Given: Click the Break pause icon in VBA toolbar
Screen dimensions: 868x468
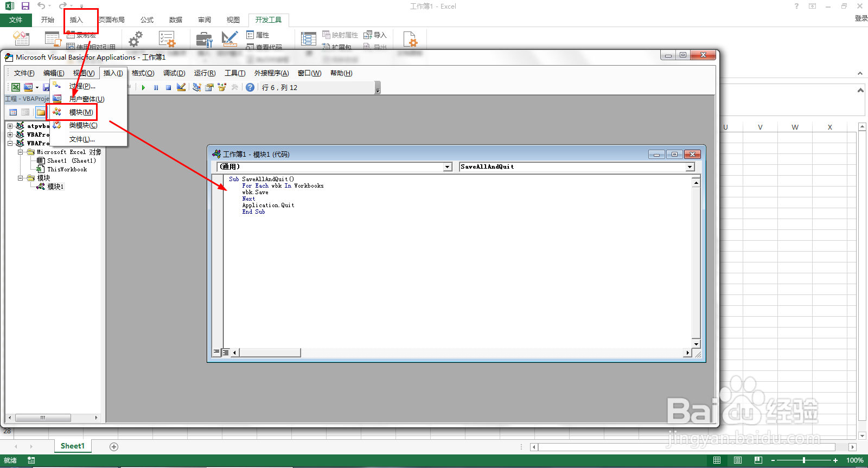Looking at the screenshot, I should [156, 87].
